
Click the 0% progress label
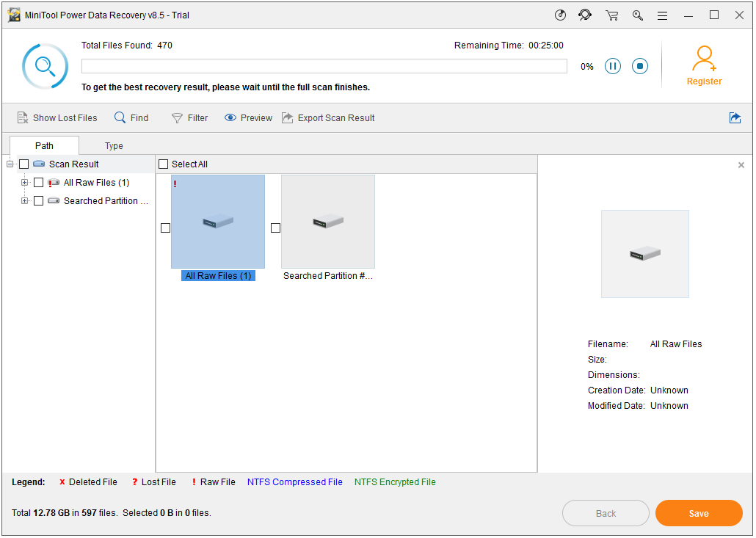(x=586, y=67)
